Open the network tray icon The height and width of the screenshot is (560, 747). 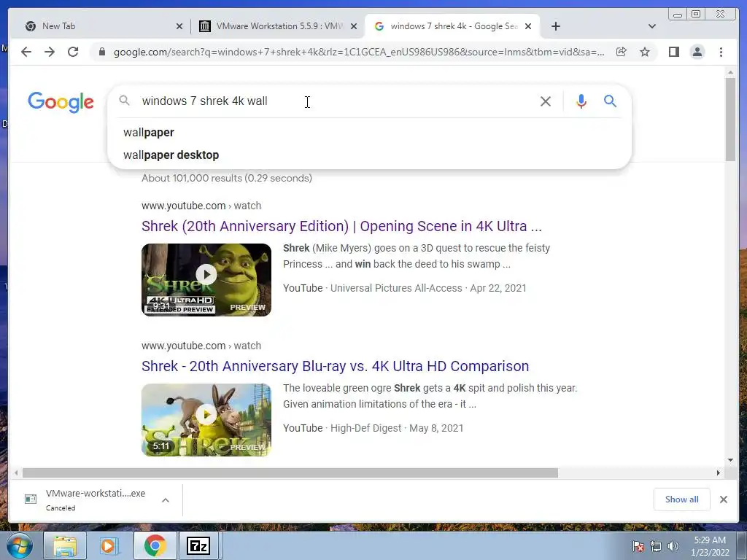pos(656,546)
